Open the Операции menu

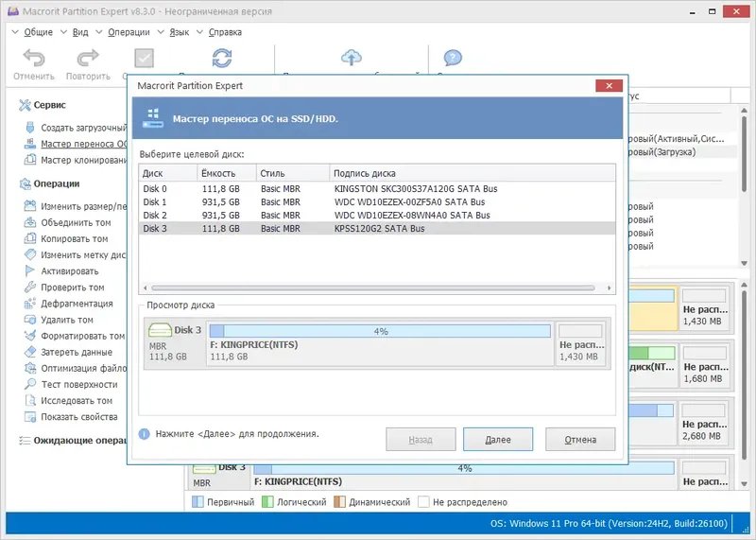129,32
